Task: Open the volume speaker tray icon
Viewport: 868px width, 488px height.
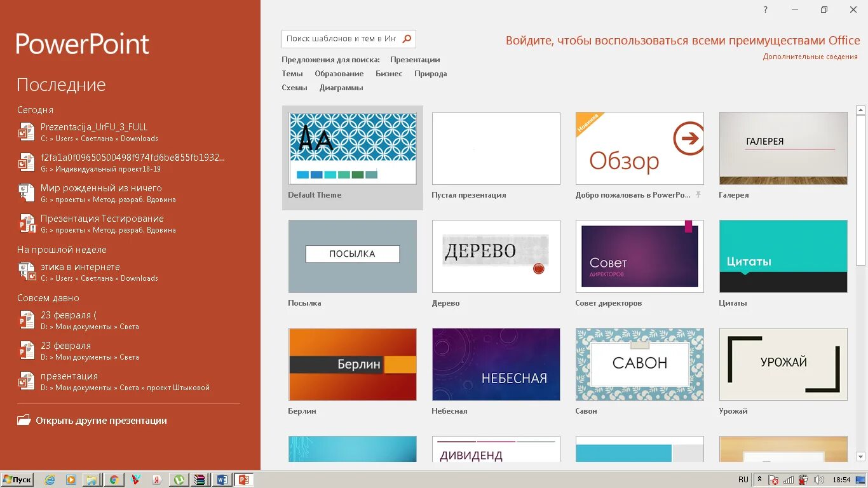Action: (818, 480)
